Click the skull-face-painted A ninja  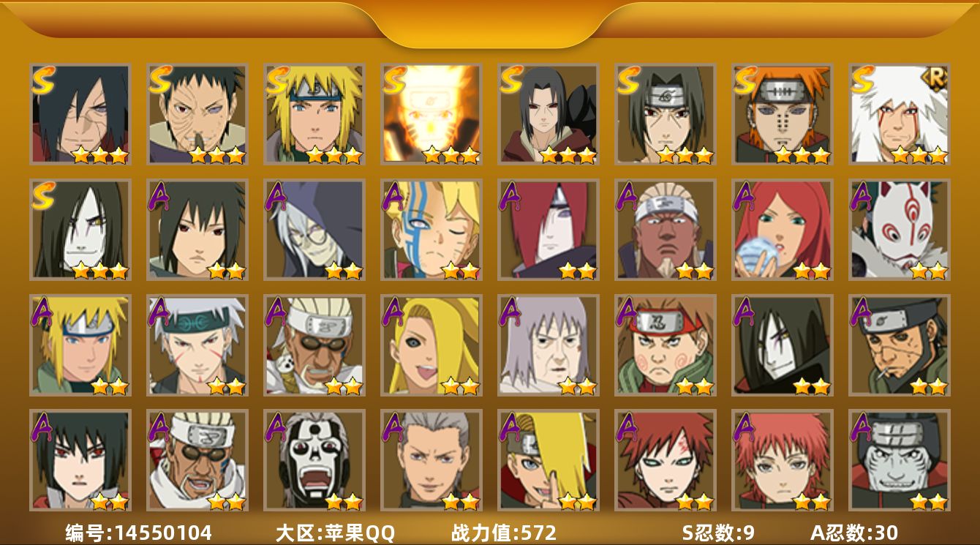click(x=314, y=460)
